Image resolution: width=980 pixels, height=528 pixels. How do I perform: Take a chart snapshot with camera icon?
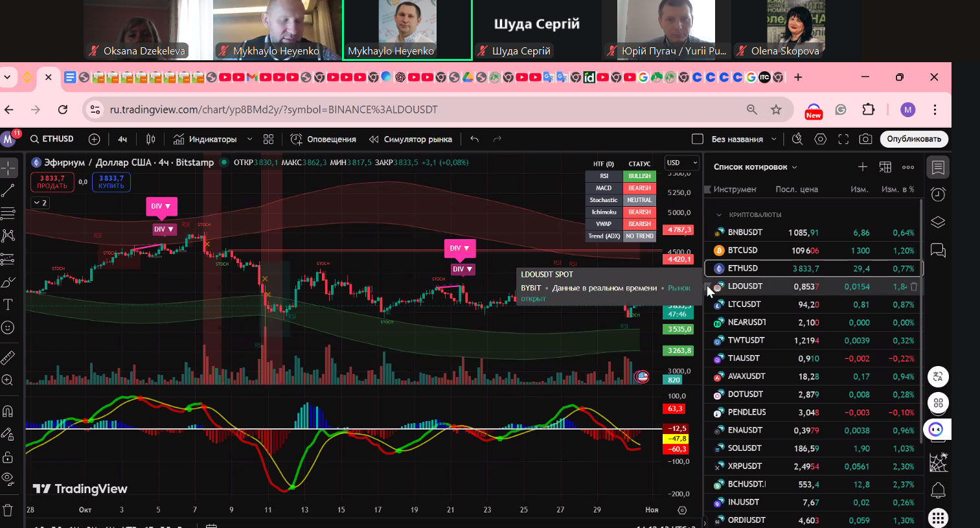pyautogui.click(x=865, y=139)
